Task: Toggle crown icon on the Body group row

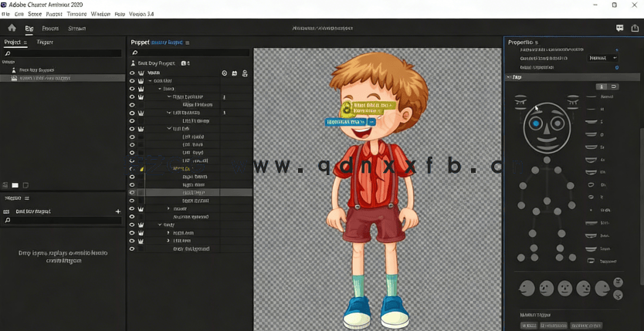Action: pyautogui.click(x=141, y=225)
